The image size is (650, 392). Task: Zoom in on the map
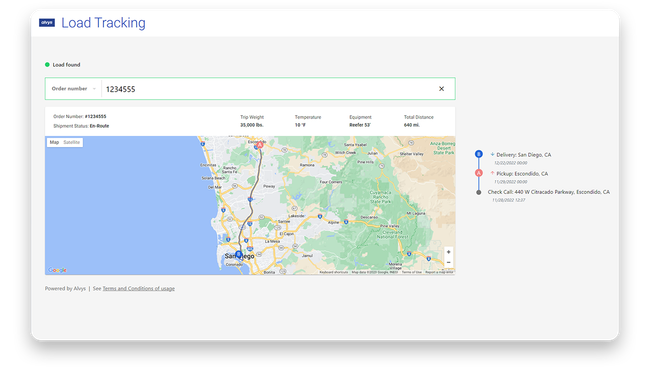(x=448, y=252)
